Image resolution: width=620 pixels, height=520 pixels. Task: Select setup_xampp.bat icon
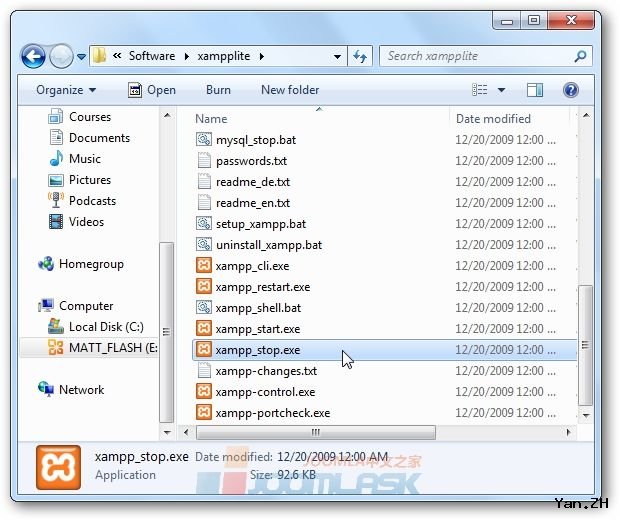[x=204, y=223]
